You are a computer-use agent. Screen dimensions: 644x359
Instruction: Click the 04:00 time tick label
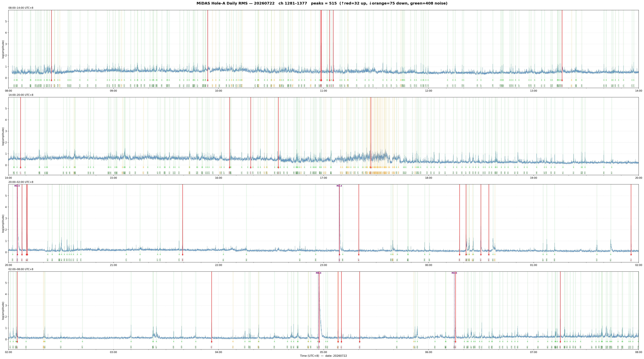click(x=219, y=352)
